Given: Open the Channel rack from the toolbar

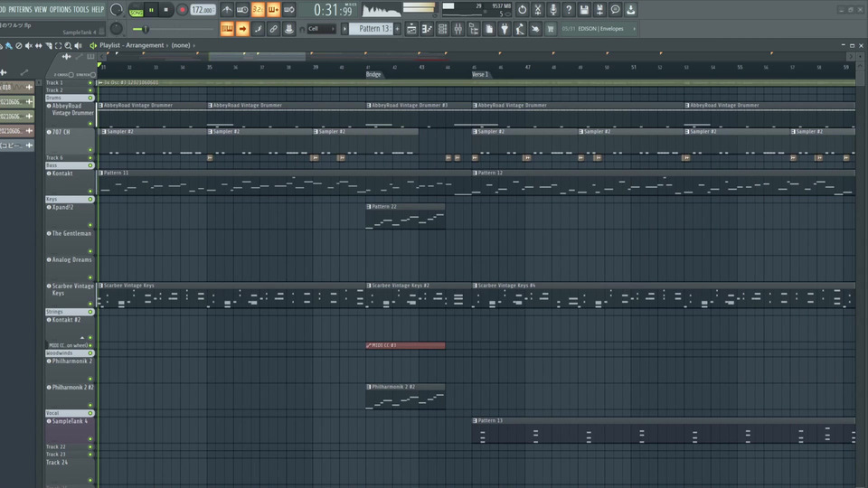Looking at the screenshot, I should [x=442, y=29].
